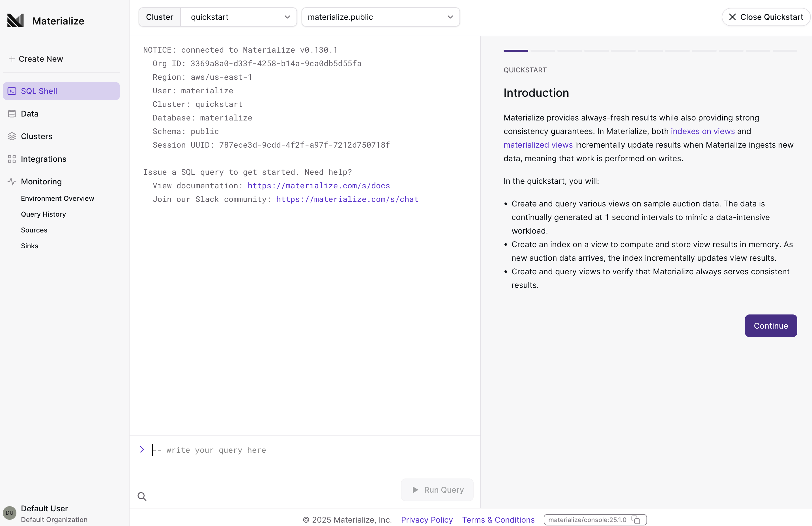Click the first quickstart progress segment
Viewport: 812px width, 526px height.
(516, 51)
